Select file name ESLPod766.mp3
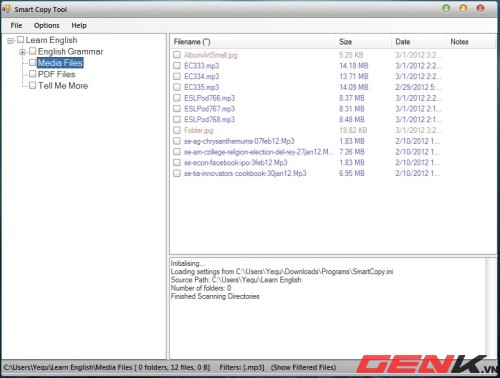Screen dimensions: 500x378 click(x=209, y=98)
